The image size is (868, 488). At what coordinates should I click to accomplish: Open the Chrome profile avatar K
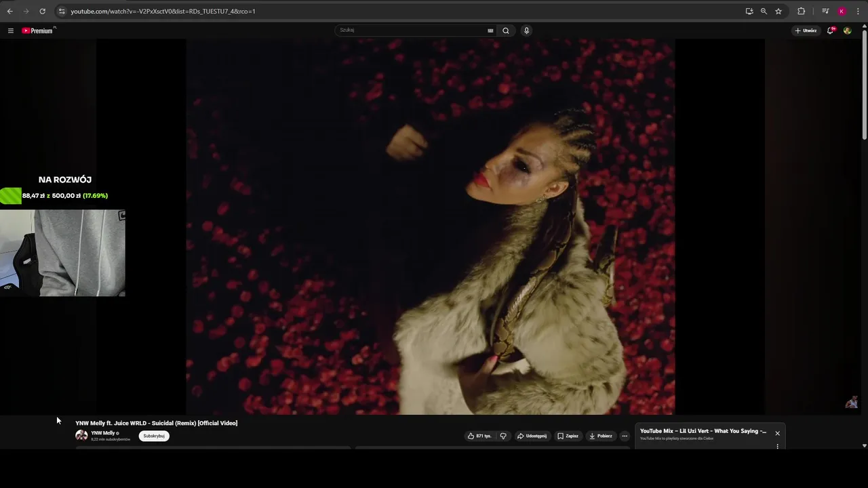(x=842, y=11)
